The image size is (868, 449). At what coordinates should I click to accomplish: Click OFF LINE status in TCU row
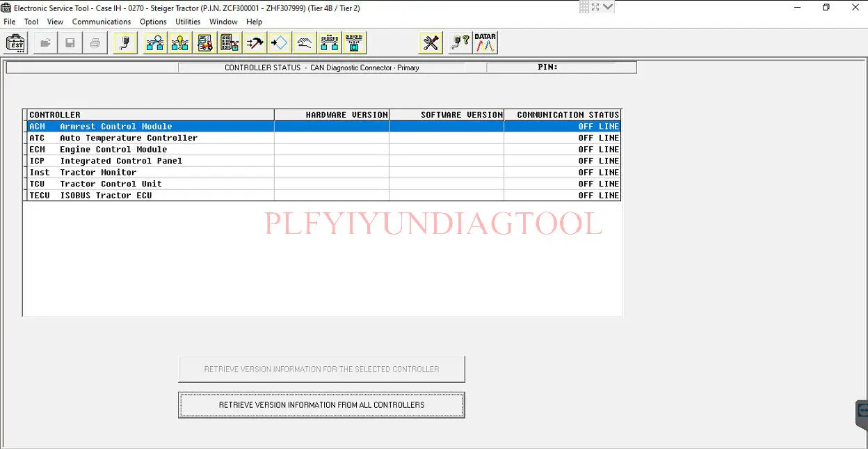[x=598, y=184]
